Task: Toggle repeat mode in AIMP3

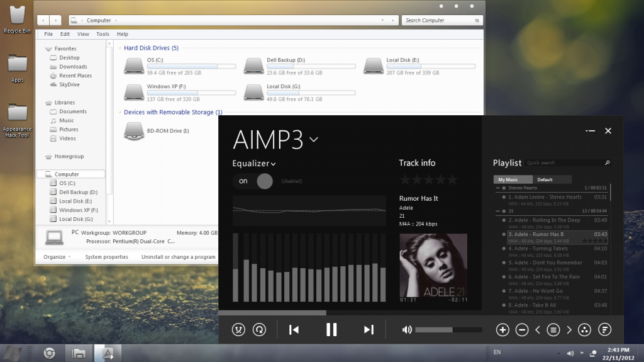Action: [x=259, y=329]
